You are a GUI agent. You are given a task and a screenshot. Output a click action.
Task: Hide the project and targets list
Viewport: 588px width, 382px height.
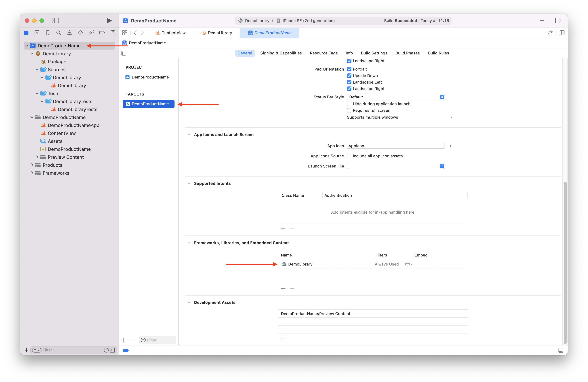coord(124,53)
